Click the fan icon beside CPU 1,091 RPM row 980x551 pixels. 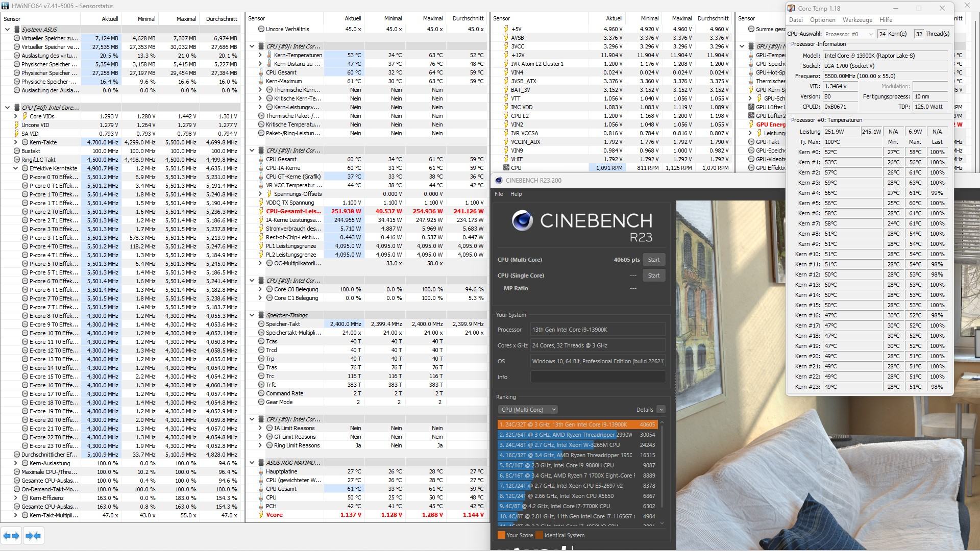[x=506, y=167]
